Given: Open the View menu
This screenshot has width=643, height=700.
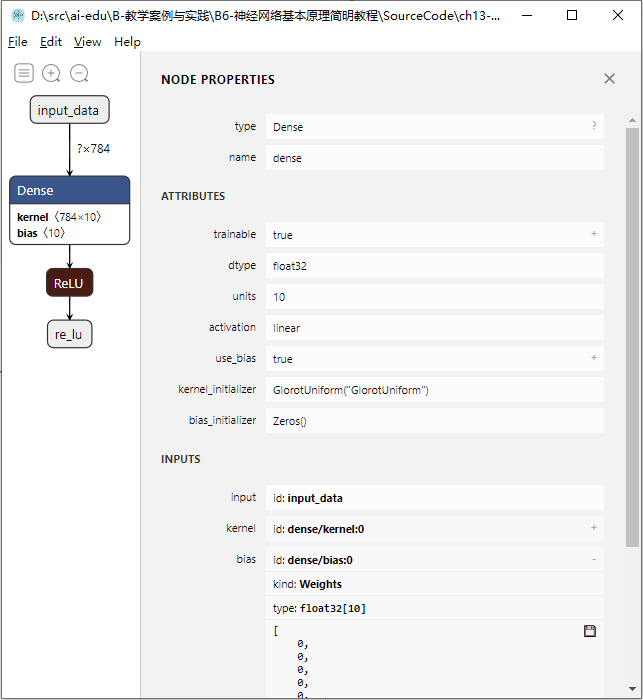Looking at the screenshot, I should 88,42.
